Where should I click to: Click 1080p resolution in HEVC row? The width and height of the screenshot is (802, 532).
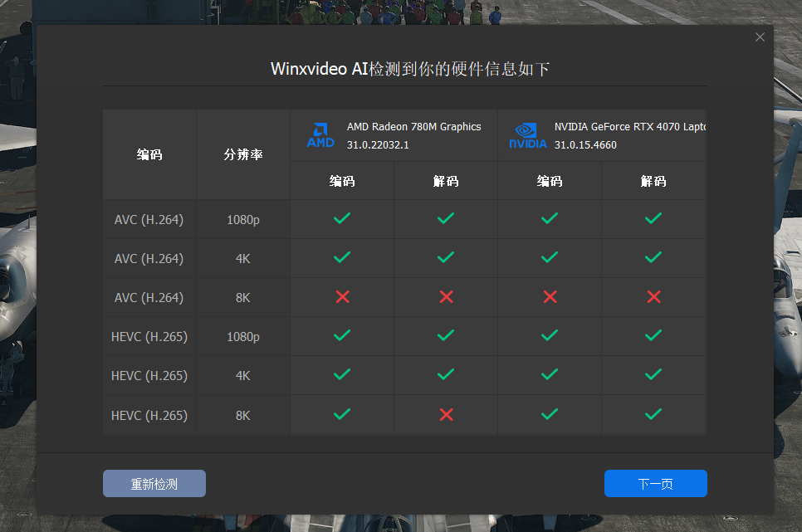coord(243,337)
